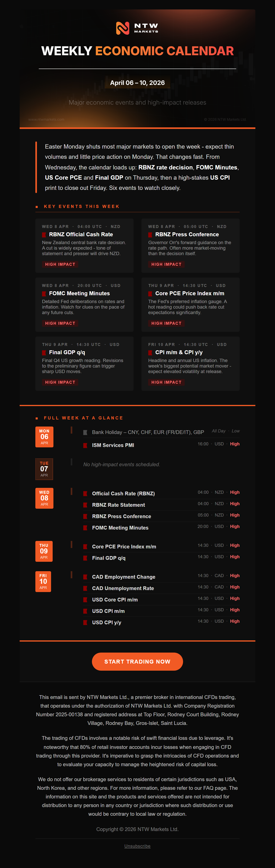Click RBNZ Press Conference in the Wednesday list

pyautogui.click(x=122, y=517)
